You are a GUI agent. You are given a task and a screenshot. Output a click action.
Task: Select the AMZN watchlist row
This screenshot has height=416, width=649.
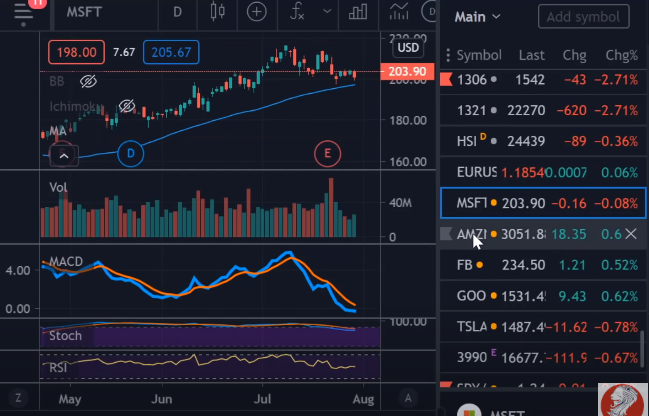pyautogui.click(x=543, y=234)
